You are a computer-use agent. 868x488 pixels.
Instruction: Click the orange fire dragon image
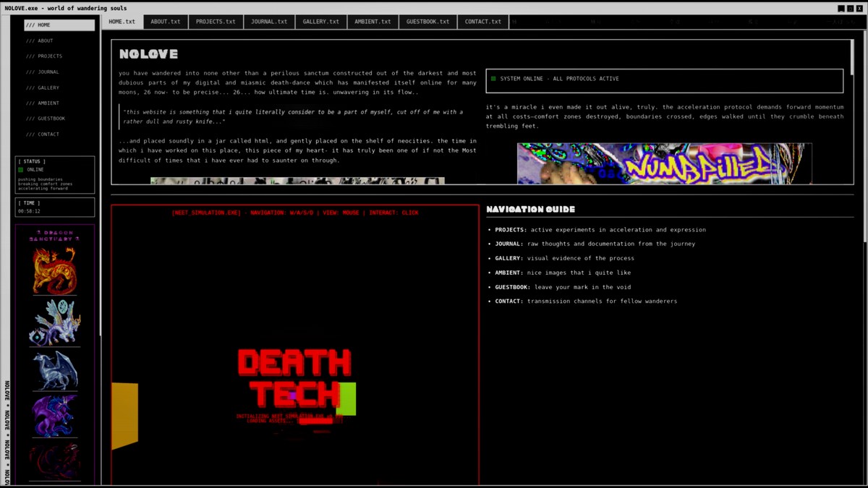54,270
